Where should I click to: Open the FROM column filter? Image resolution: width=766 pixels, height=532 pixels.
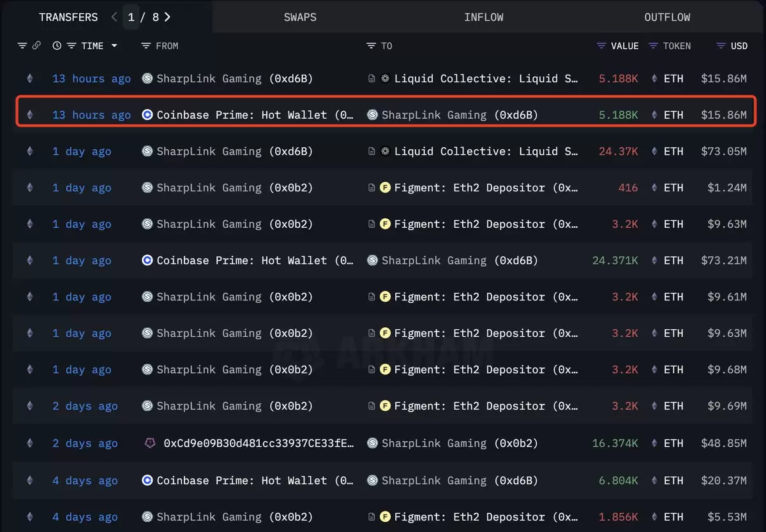pos(146,46)
